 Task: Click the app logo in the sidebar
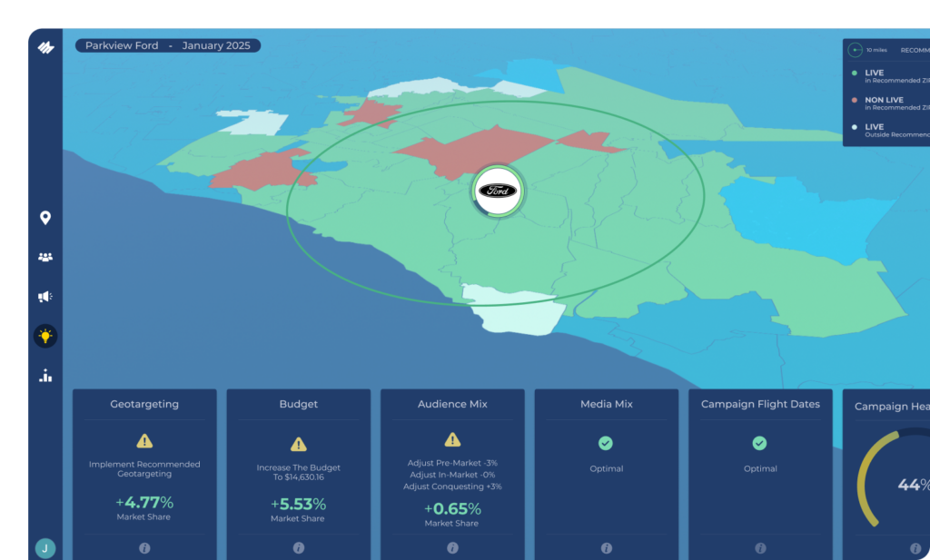pyautogui.click(x=45, y=47)
